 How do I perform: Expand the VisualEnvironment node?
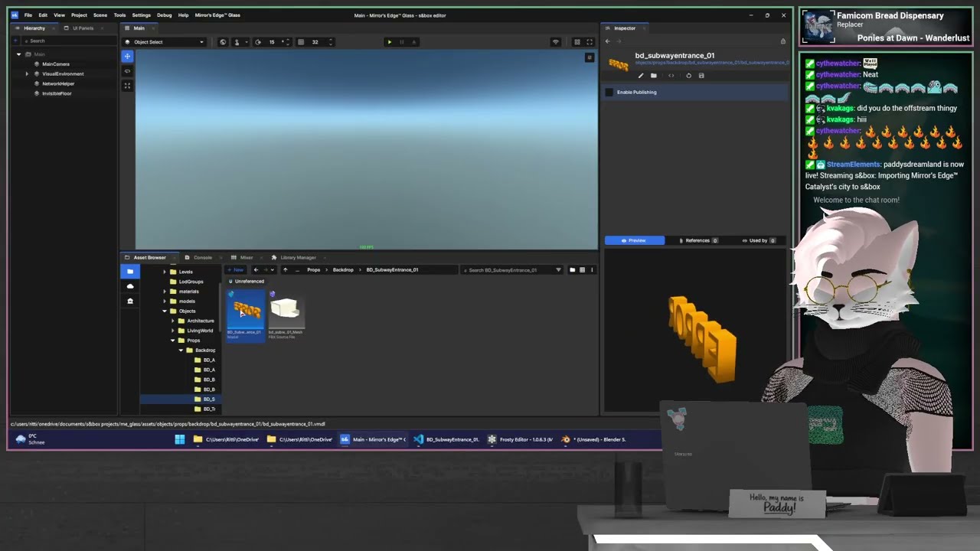(x=27, y=73)
